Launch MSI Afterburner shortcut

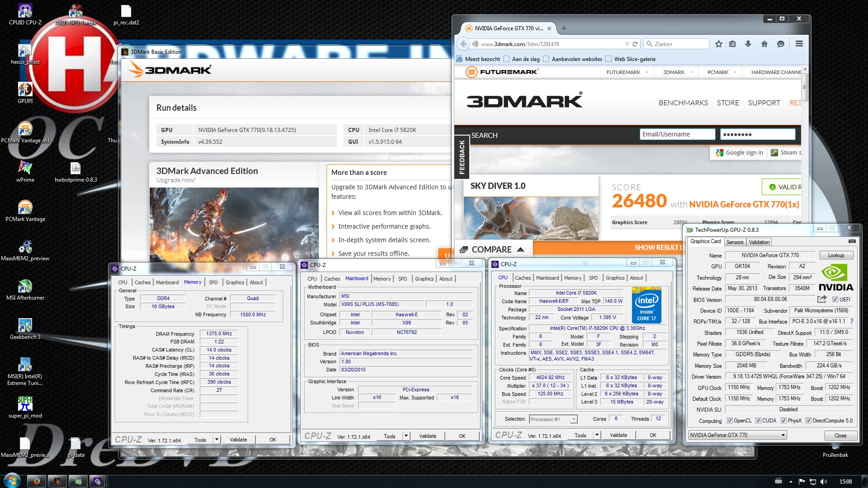pos(25,290)
